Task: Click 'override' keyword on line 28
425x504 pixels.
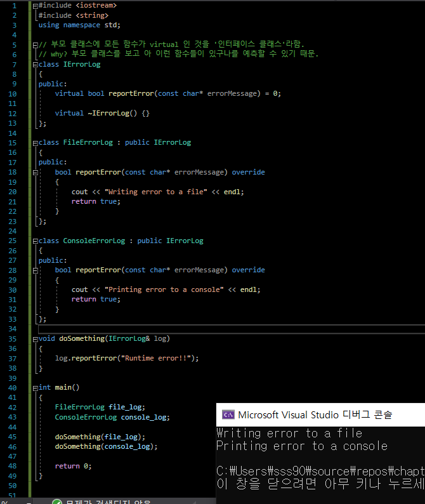Action: coord(248,270)
